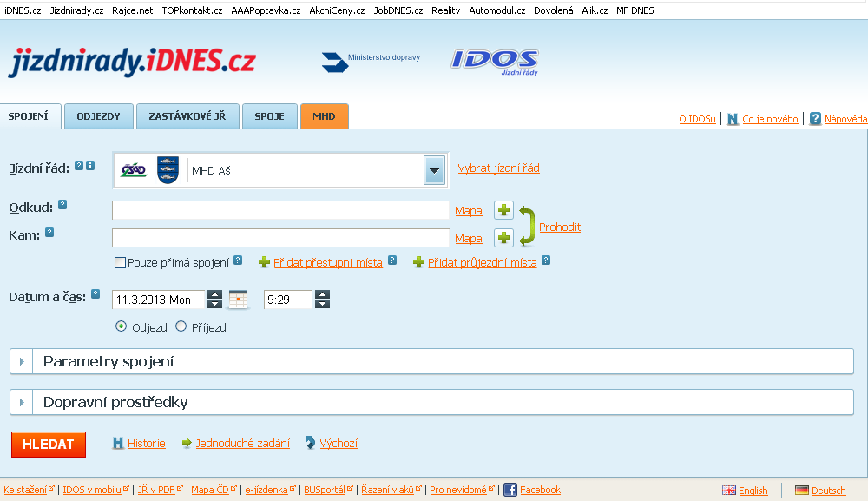Decrease the date with down arrow

214,304
